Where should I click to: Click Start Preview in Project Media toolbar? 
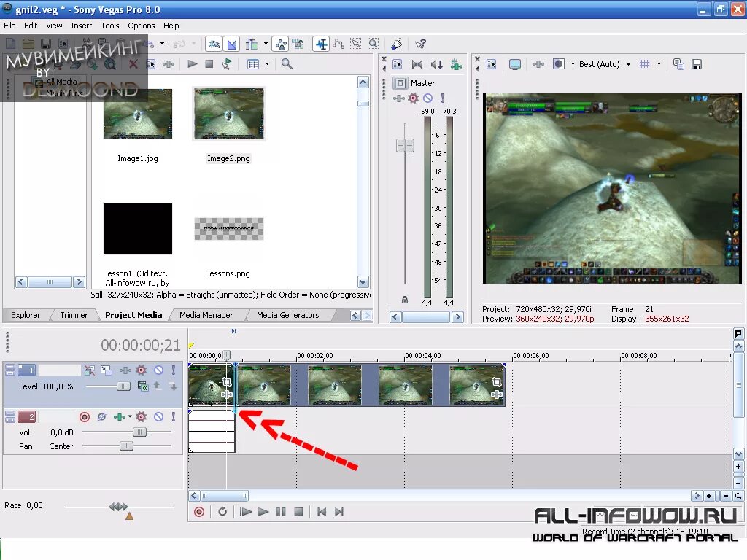(x=193, y=64)
